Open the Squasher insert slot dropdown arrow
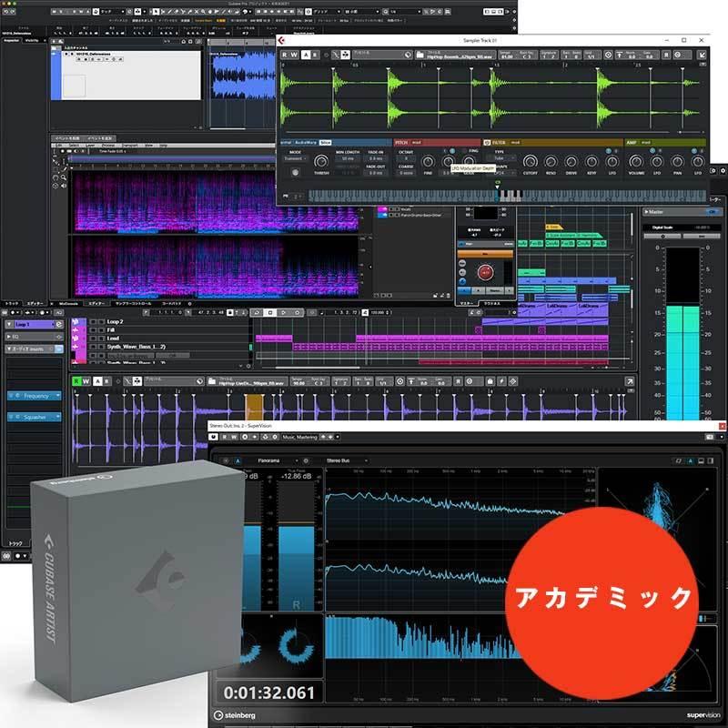Screen dimensions: 728x728 point(58,417)
